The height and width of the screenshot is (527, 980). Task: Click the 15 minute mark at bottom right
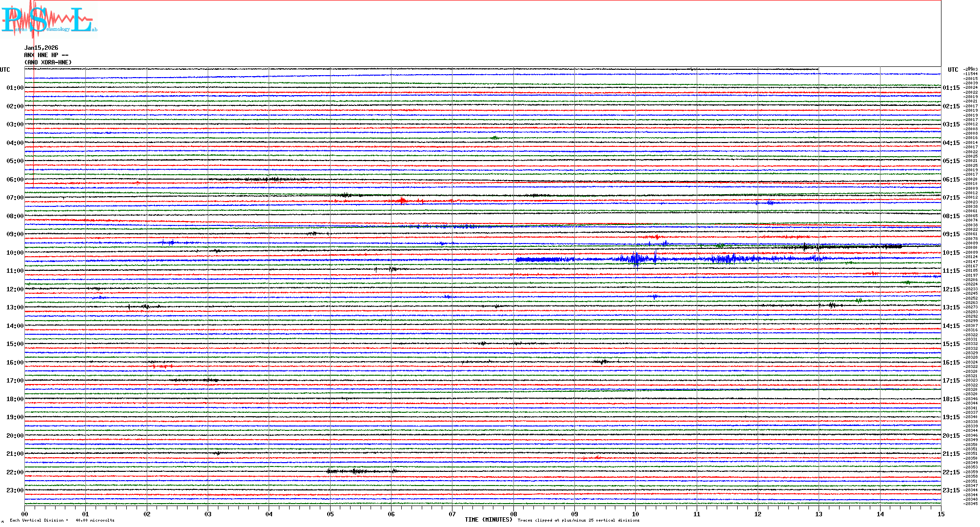click(941, 514)
